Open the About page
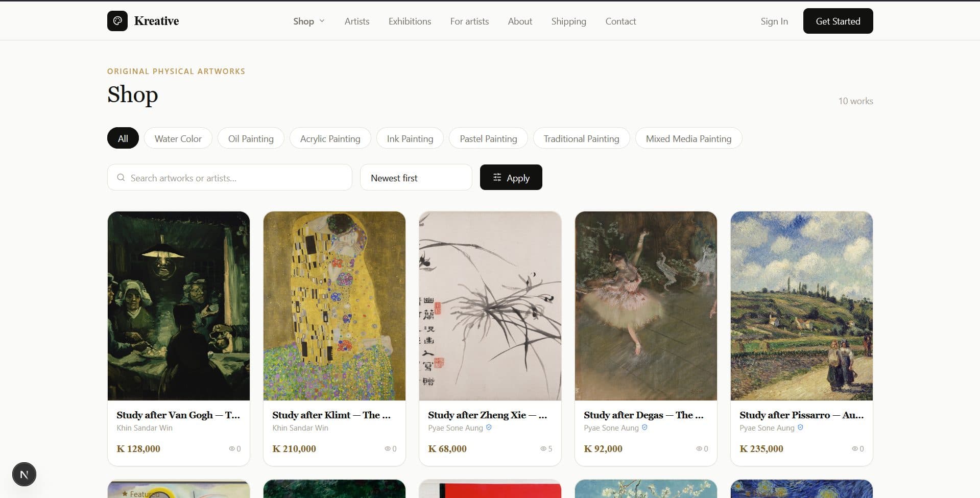980x498 pixels. 520,21
